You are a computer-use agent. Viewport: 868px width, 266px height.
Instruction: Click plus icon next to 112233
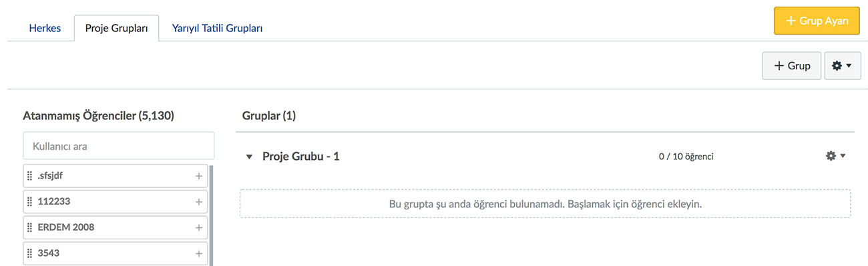tap(198, 201)
